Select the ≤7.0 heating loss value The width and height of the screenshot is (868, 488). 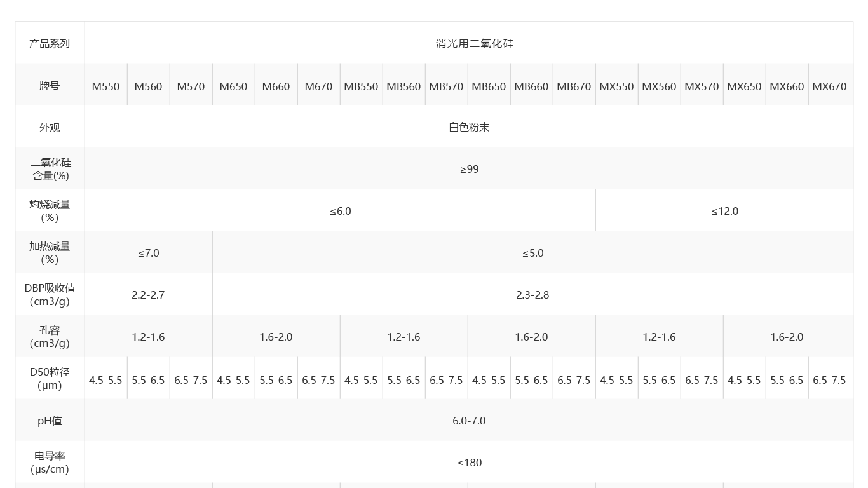pyautogui.click(x=148, y=253)
